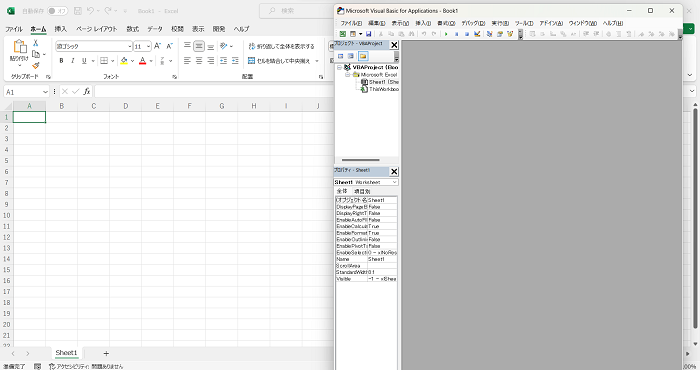Open the VBA Debug menu
Viewport: 700px width, 370px height.
pyautogui.click(x=473, y=23)
